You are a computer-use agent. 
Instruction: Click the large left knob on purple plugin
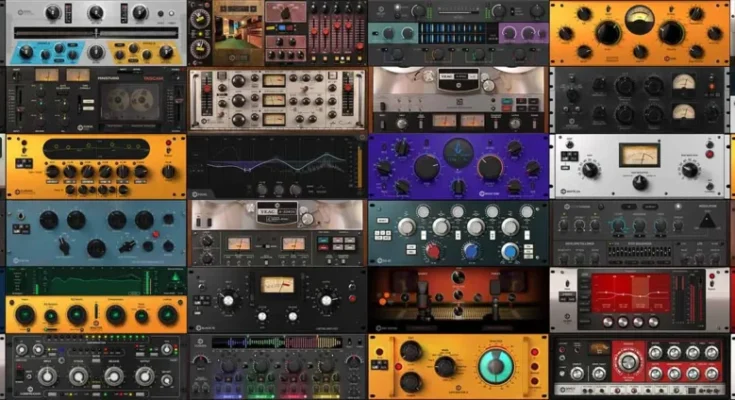click(x=427, y=167)
